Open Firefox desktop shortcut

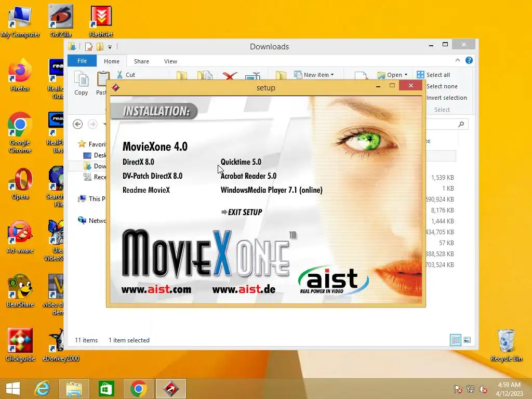point(20,75)
